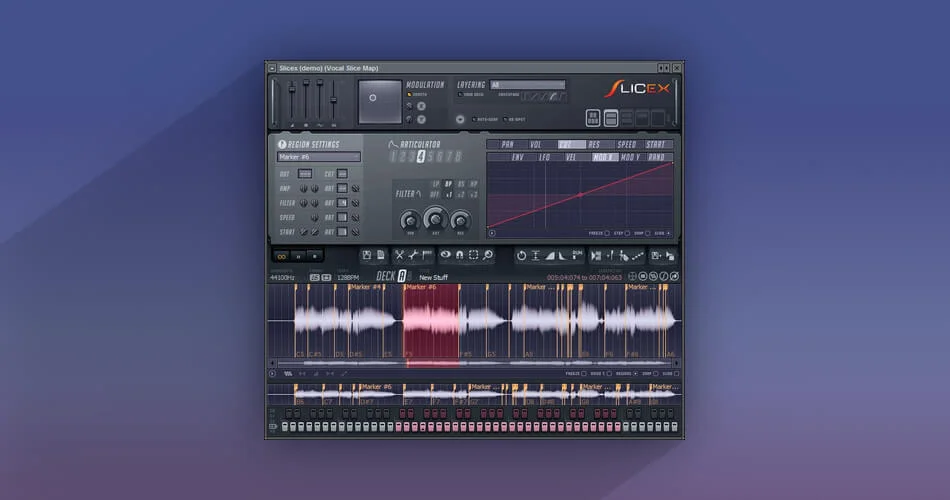Viewport: 950px width, 500px height.
Task: Click the normalize height icon
Action: tap(536, 256)
